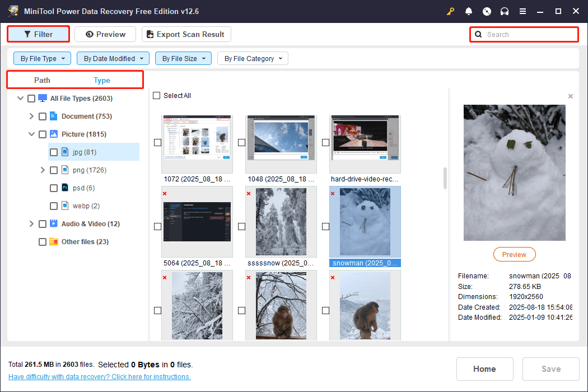Click the Preview eye icon

point(90,34)
